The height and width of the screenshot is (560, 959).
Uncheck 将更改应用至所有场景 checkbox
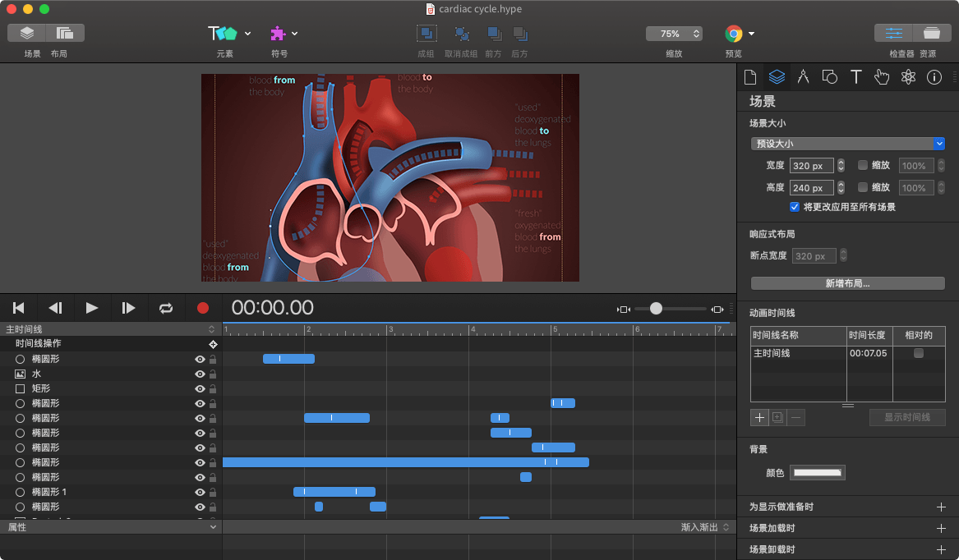click(795, 206)
